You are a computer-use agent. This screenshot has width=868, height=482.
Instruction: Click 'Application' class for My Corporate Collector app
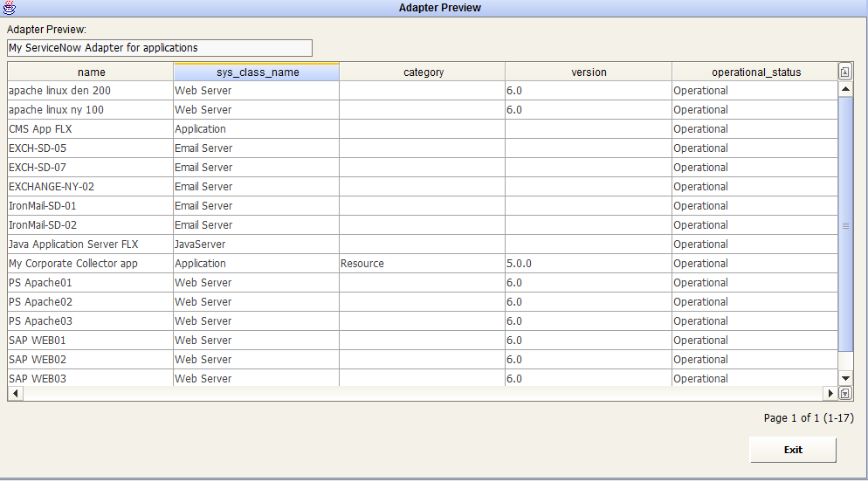point(257,264)
